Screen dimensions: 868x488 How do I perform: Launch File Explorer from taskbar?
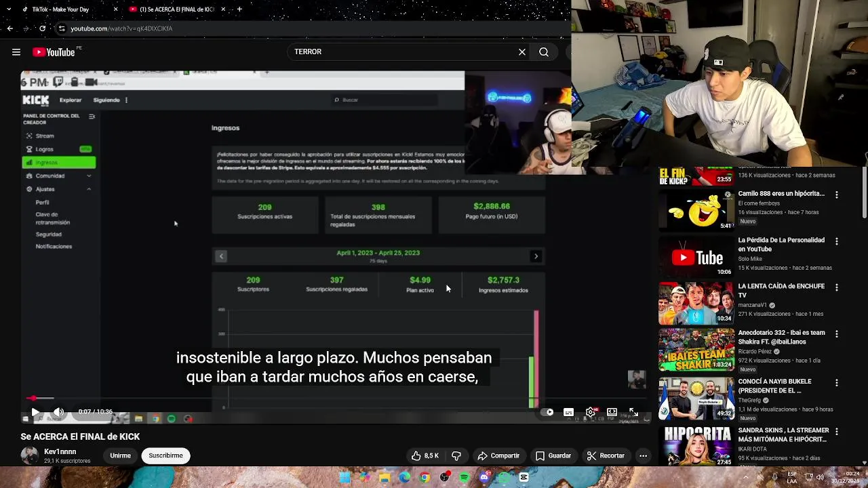[384, 477]
